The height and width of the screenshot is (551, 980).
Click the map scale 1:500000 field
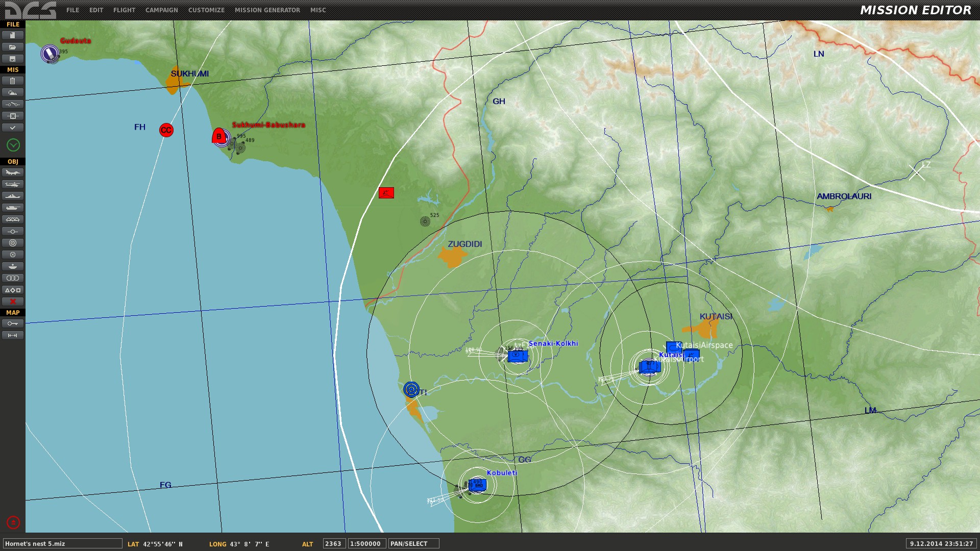tap(366, 544)
